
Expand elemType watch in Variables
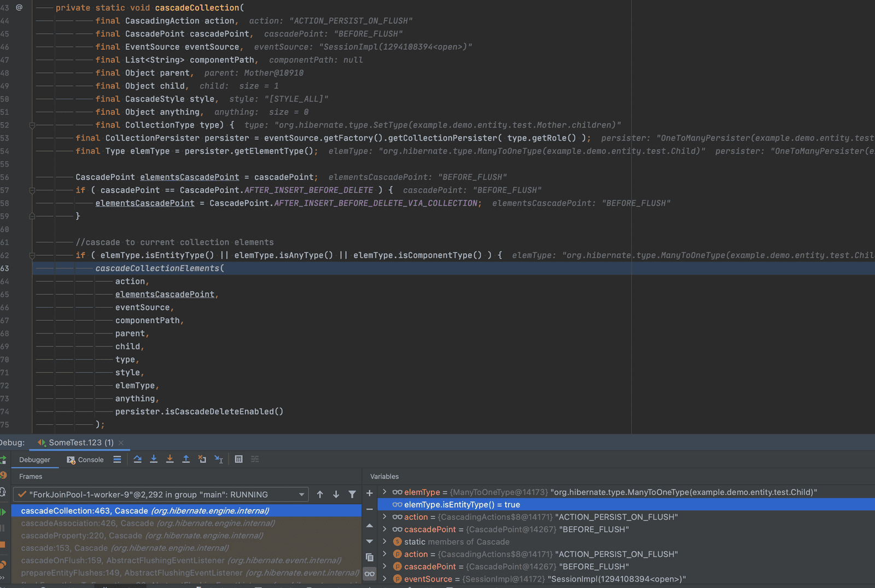[x=384, y=492]
